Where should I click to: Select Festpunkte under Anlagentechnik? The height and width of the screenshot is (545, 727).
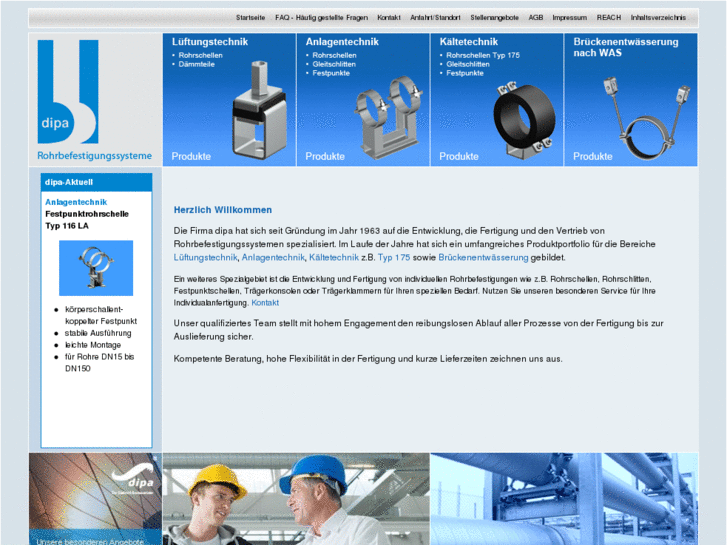click(x=331, y=73)
